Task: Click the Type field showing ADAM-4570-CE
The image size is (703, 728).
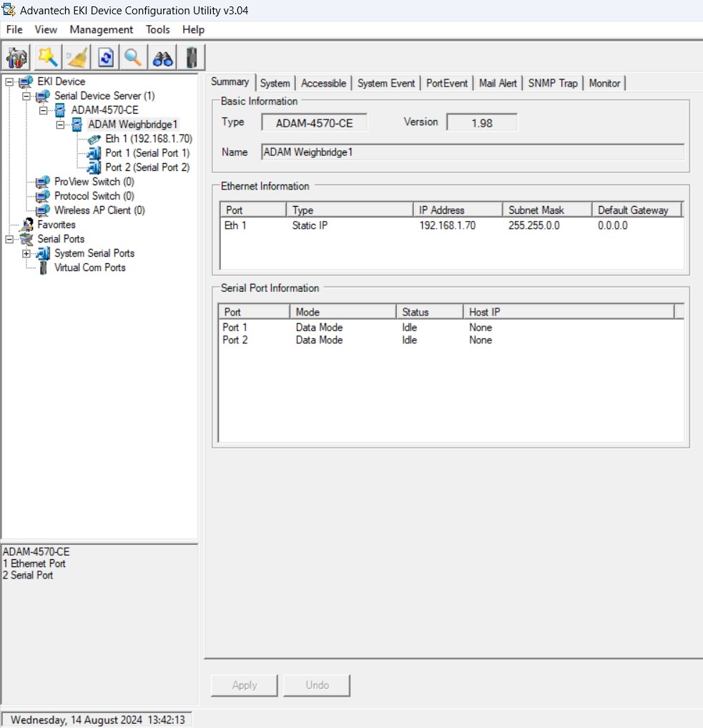Action: tap(315, 123)
